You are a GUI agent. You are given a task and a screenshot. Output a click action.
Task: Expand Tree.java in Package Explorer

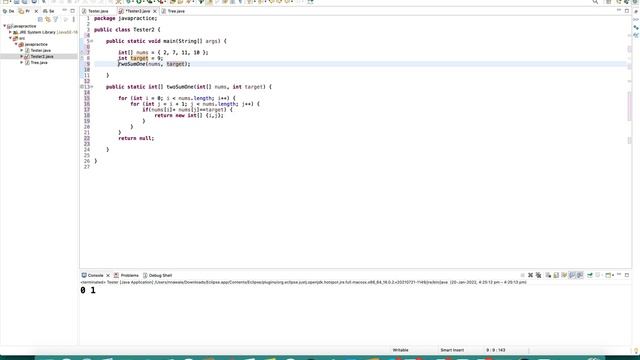[22, 63]
